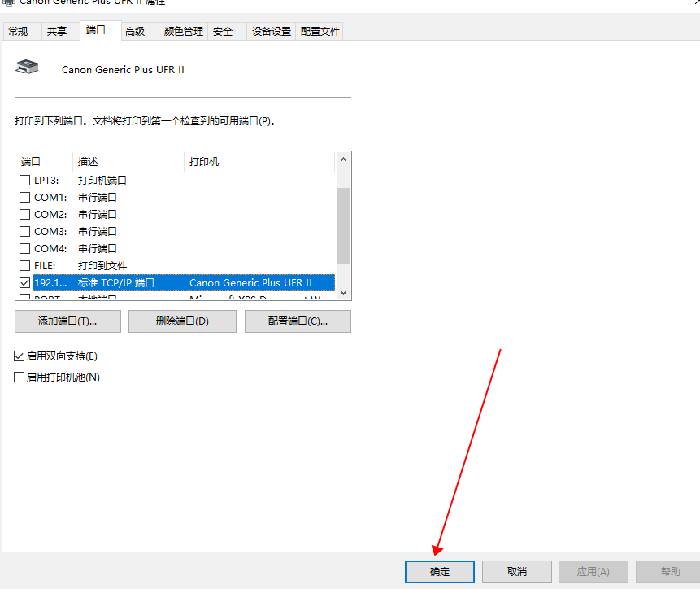Open the 高级 tab
The image size is (700, 589).
pos(135,32)
